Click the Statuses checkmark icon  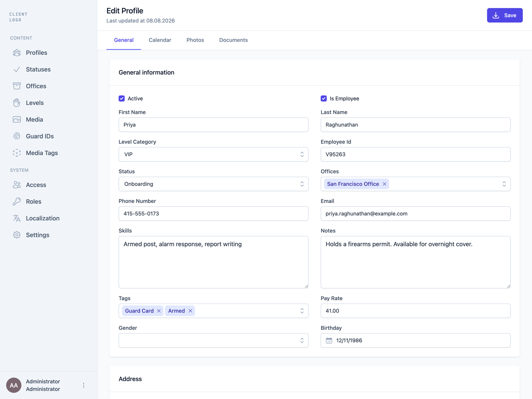pos(17,70)
